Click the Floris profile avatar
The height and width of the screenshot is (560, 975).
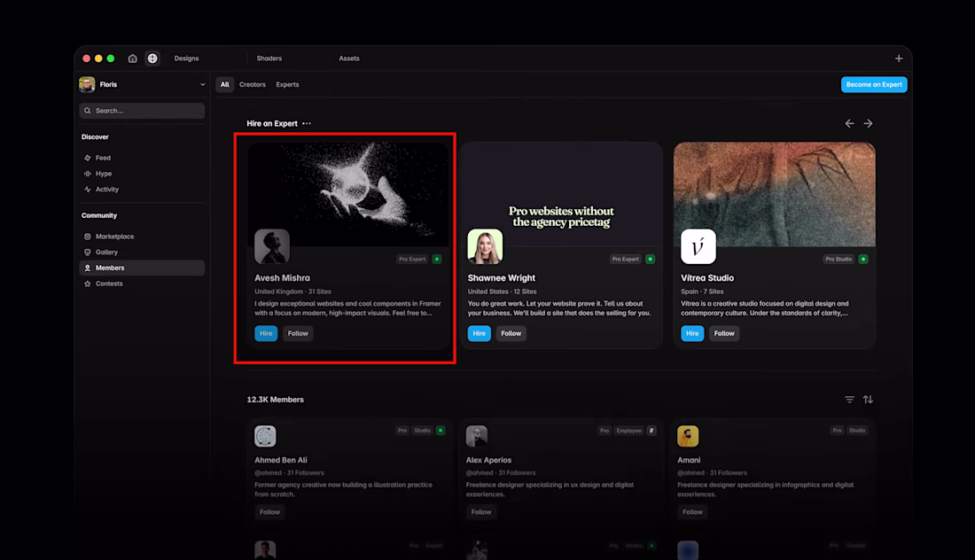[x=87, y=84]
